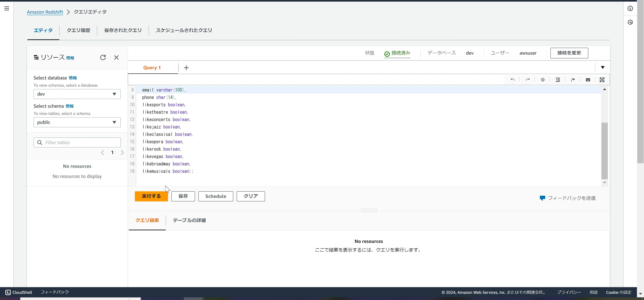Focus the Filter tables input field
Image resolution: width=644 pixels, height=300 pixels.
[77, 142]
